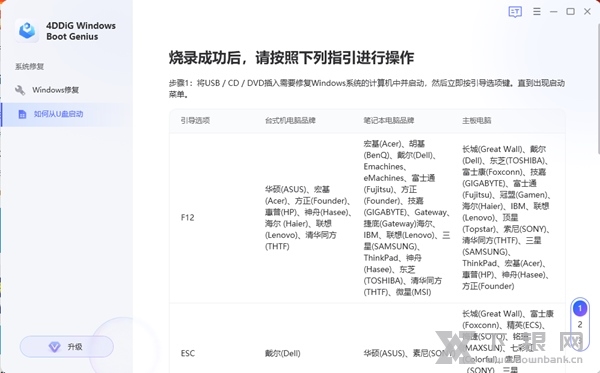Jump to step 1 in page indicator

(x=580, y=308)
